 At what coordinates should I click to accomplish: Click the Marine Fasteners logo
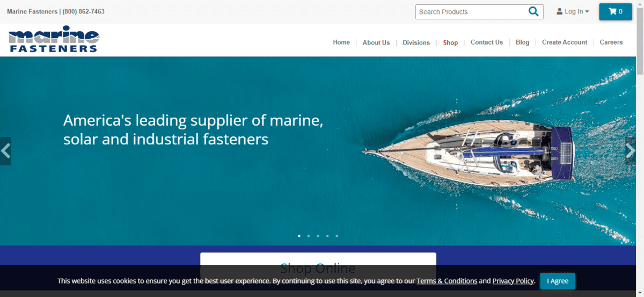coord(54,39)
